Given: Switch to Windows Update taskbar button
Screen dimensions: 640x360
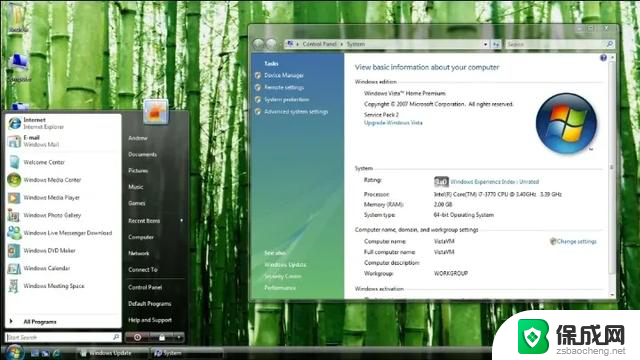Looking at the screenshot, I should click(112, 353).
